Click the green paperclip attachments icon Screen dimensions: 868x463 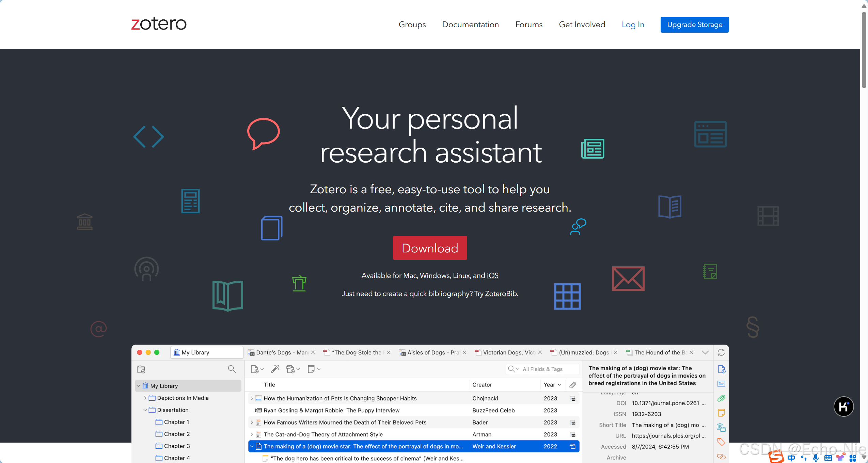(721, 398)
